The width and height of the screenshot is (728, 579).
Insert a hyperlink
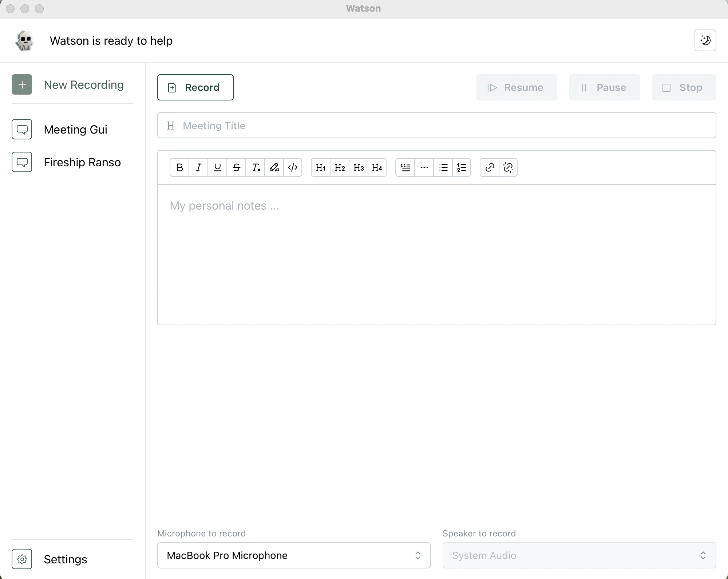(489, 168)
